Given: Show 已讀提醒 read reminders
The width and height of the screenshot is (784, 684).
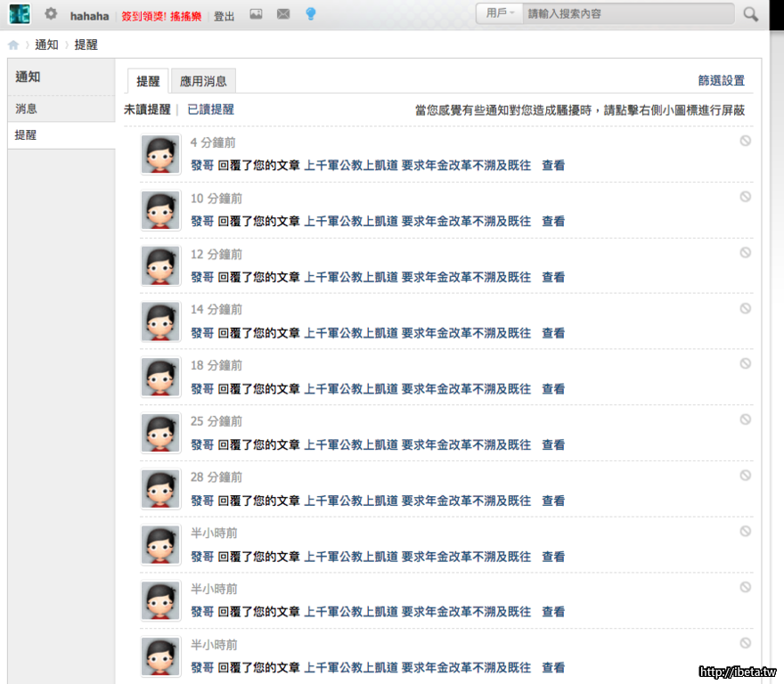Looking at the screenshot, I should [x=210, y=110].
